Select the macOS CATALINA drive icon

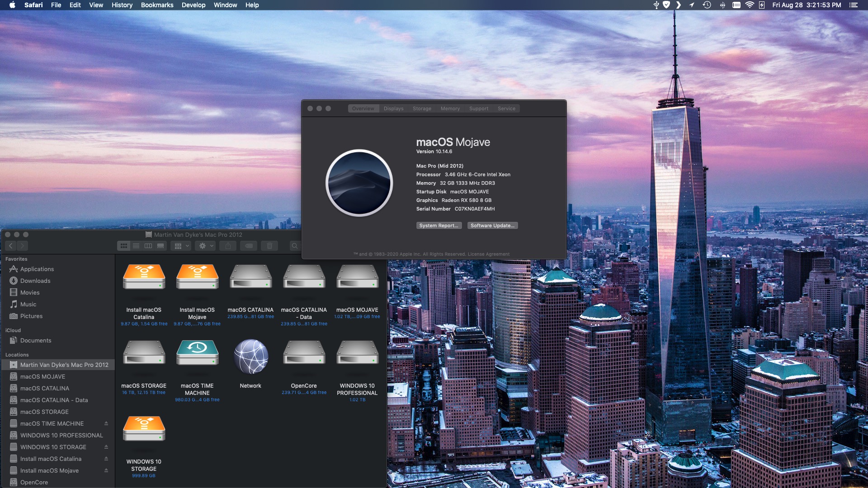[250, 277]
